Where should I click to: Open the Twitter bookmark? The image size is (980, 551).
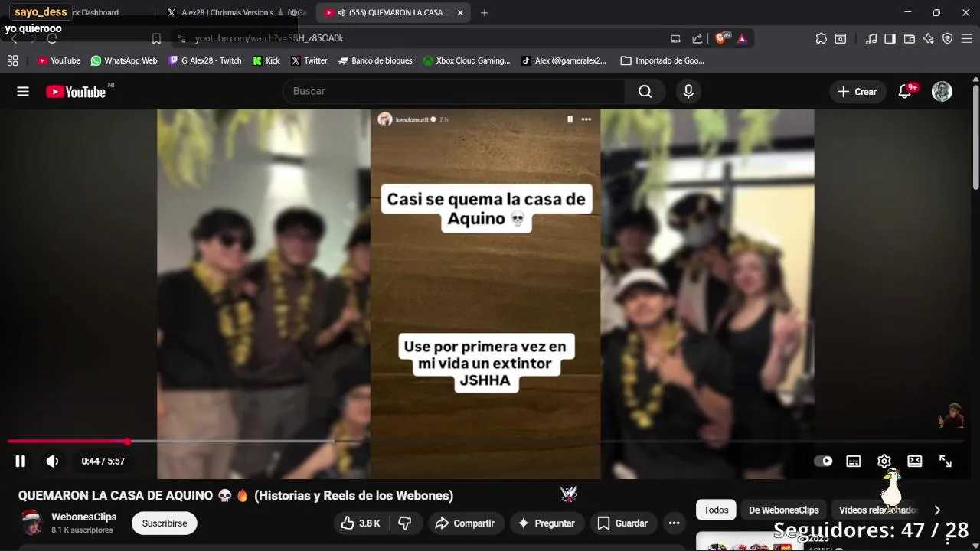tap(309, 60)
